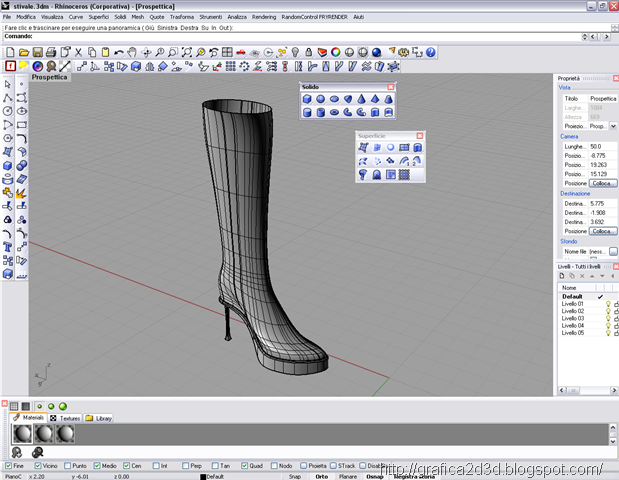Open the Help question mark icon
The image size is (619, 480).
point(431,52)
